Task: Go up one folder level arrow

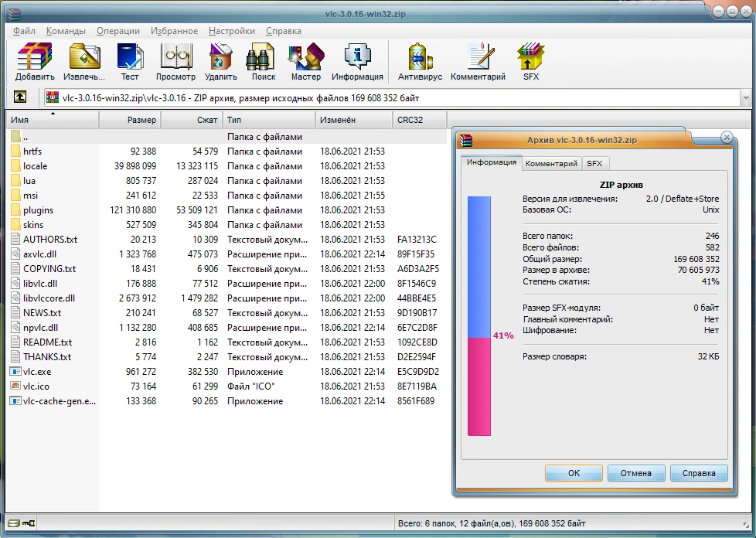Action: (x=20, y=97)
